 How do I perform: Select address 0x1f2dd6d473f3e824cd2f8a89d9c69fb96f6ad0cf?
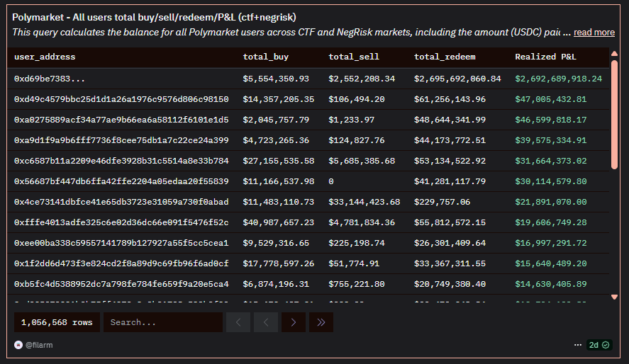tap(121, 263)
